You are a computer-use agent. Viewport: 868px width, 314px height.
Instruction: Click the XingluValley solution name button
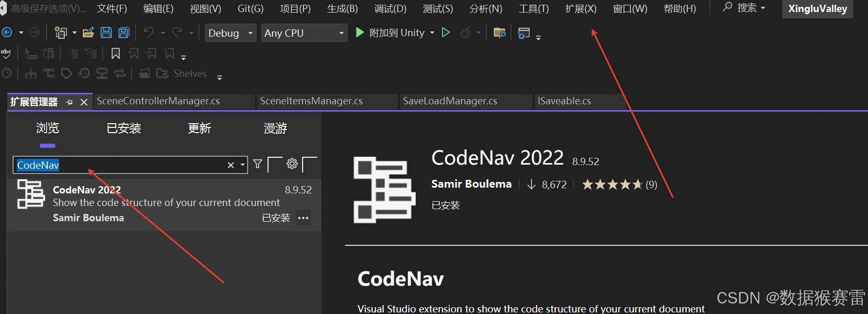[818, 9]
